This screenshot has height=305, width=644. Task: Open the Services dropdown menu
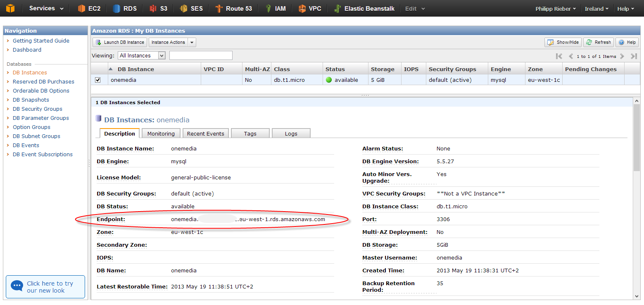[46, 8]
